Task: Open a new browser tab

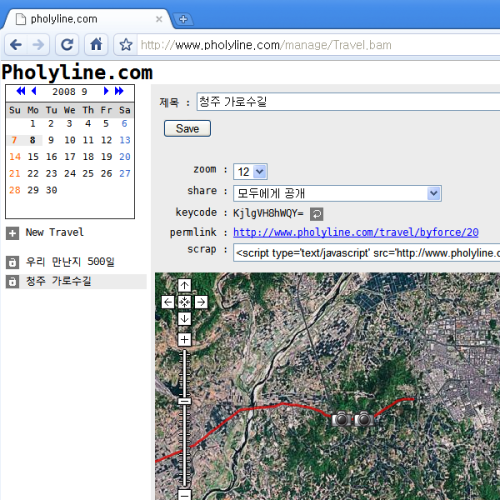Action: [x=183, y=19]
